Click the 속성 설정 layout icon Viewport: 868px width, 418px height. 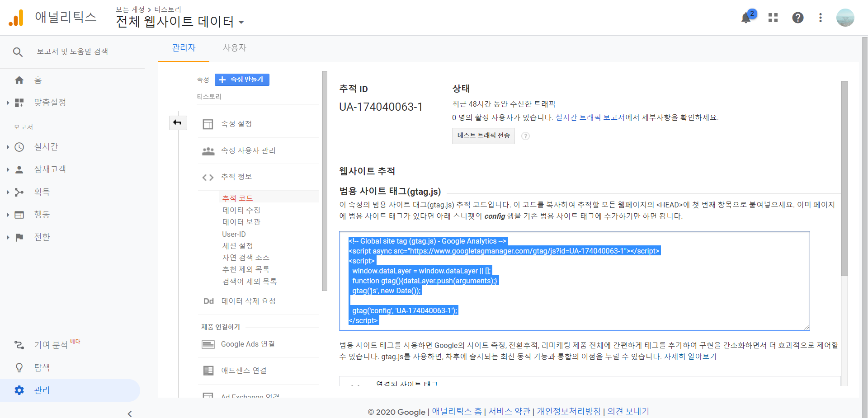tap(208, 124)
